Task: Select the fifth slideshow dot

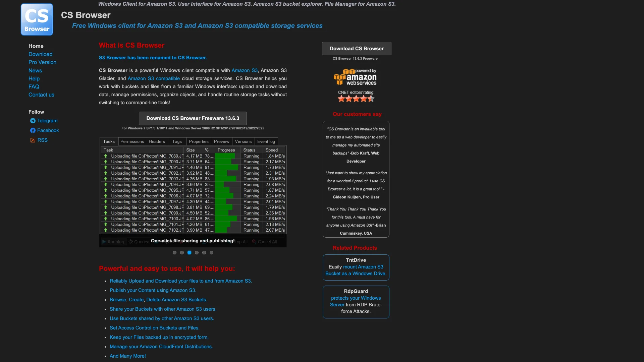Action: coord(204,253)
